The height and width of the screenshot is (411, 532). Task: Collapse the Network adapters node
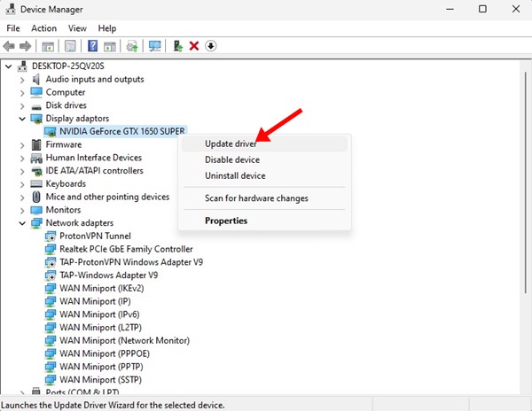pos(22,224)
